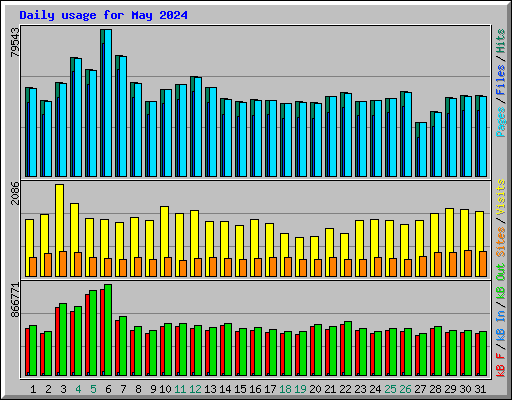Click the green weekend day label 18

[285, 389]
